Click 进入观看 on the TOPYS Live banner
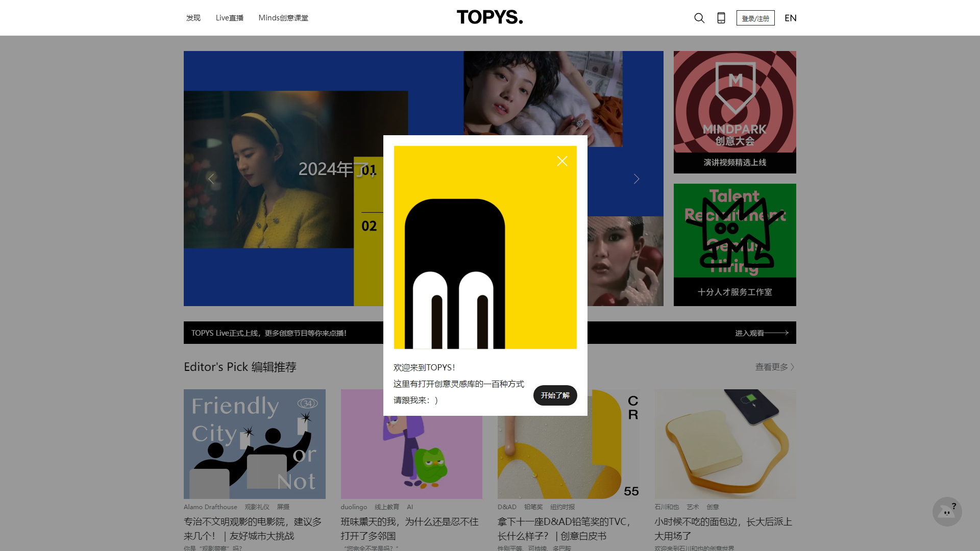 [749, 333]
